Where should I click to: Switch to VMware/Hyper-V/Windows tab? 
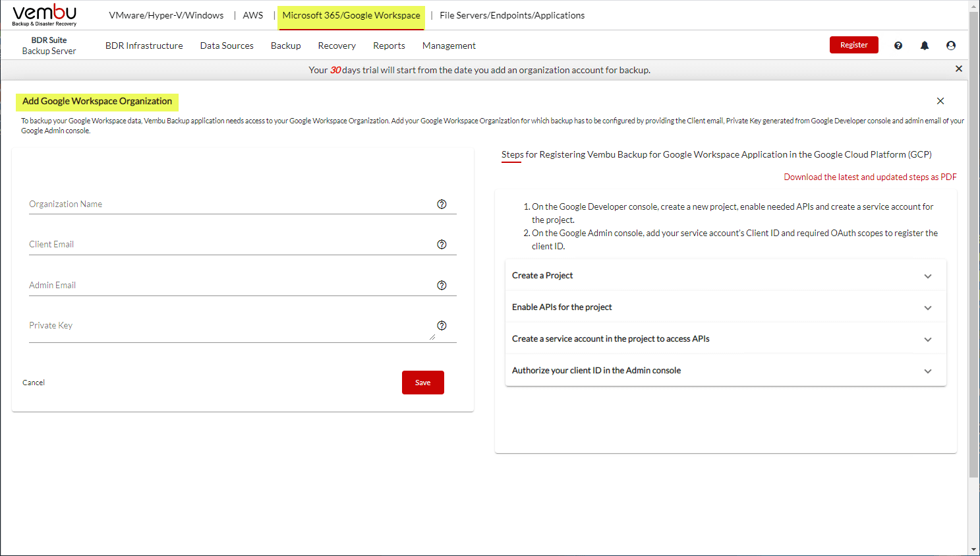[x=166, y=15]
